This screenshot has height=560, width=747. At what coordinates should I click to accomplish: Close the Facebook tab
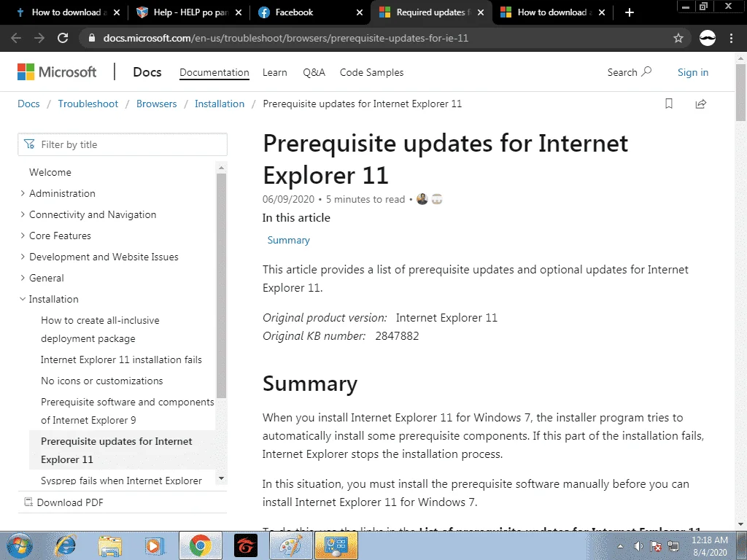coord(360,12)
